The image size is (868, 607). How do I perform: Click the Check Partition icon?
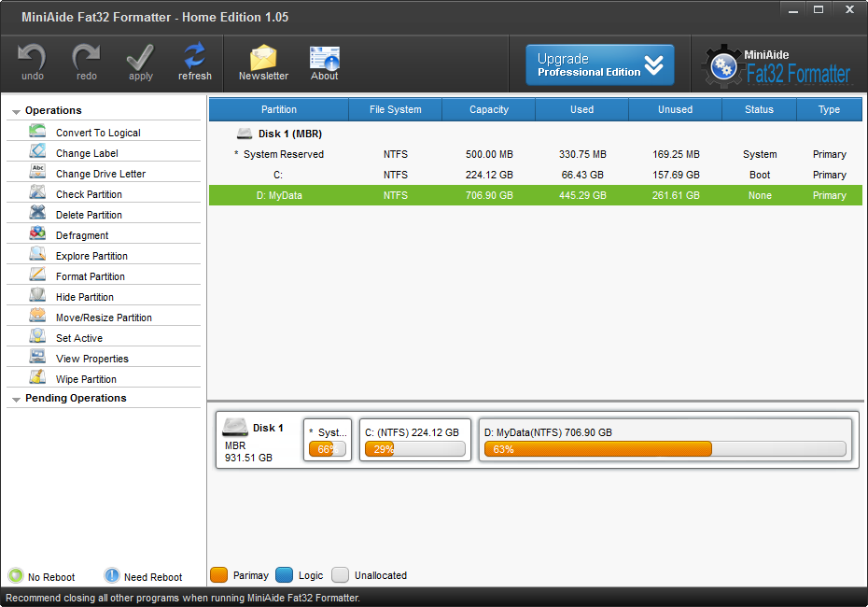pyautogui.click(x=37, y=193)
